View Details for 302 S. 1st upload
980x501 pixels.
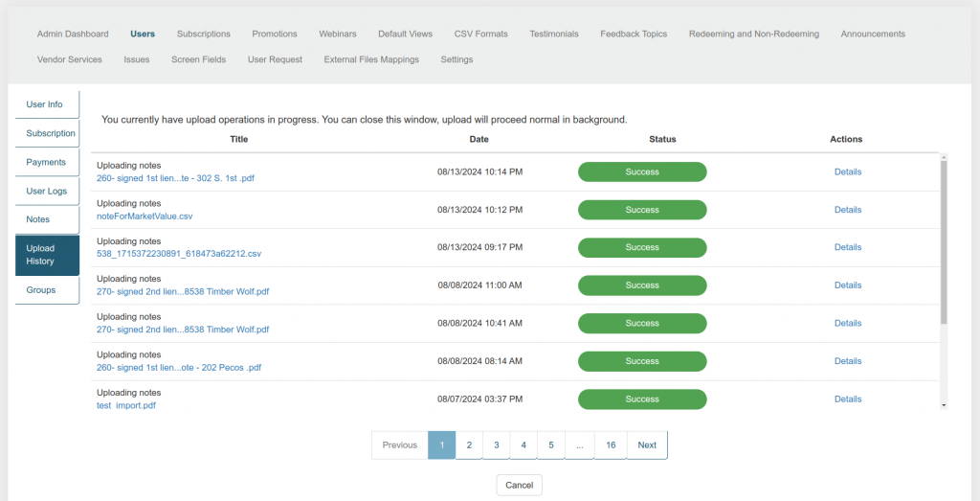[847, 172]
